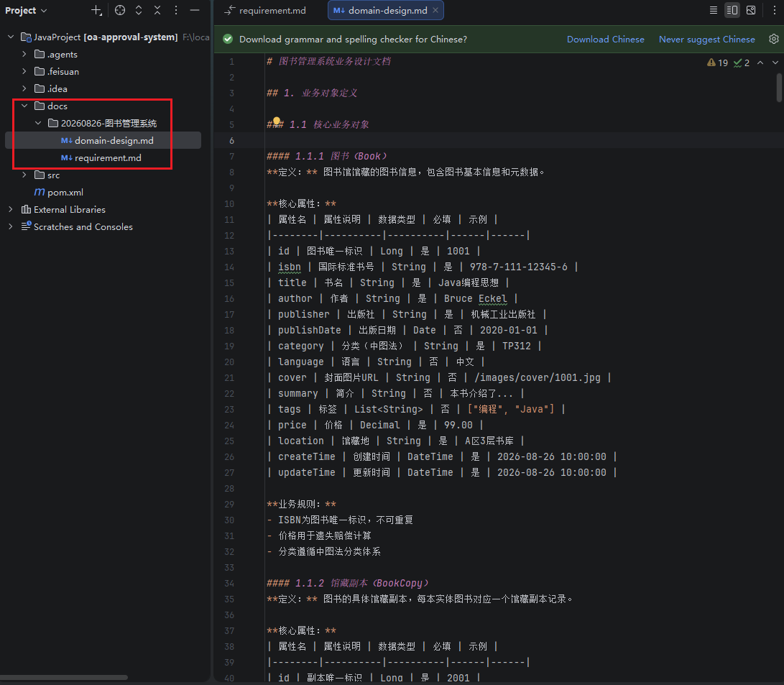Viewport: 784px width, 685px height.
Task: Open Project panel options three-dot menu
Action: click(176, 11)
